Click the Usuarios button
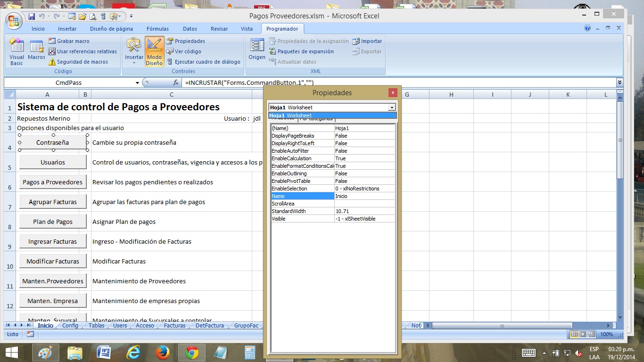The height and width of the screenshot is (362, 644). point(53,162)
